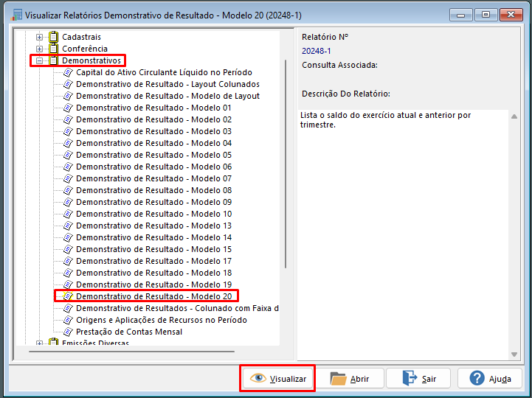Click description box scroll up arrow
This screenshot has height=398, width=532.
pos(514,116)
